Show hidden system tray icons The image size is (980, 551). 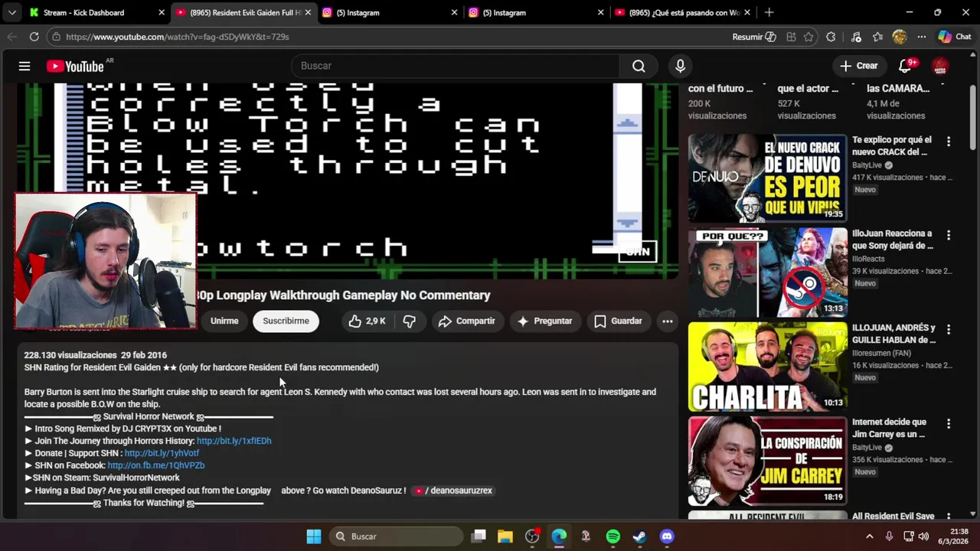coord(869,536)
